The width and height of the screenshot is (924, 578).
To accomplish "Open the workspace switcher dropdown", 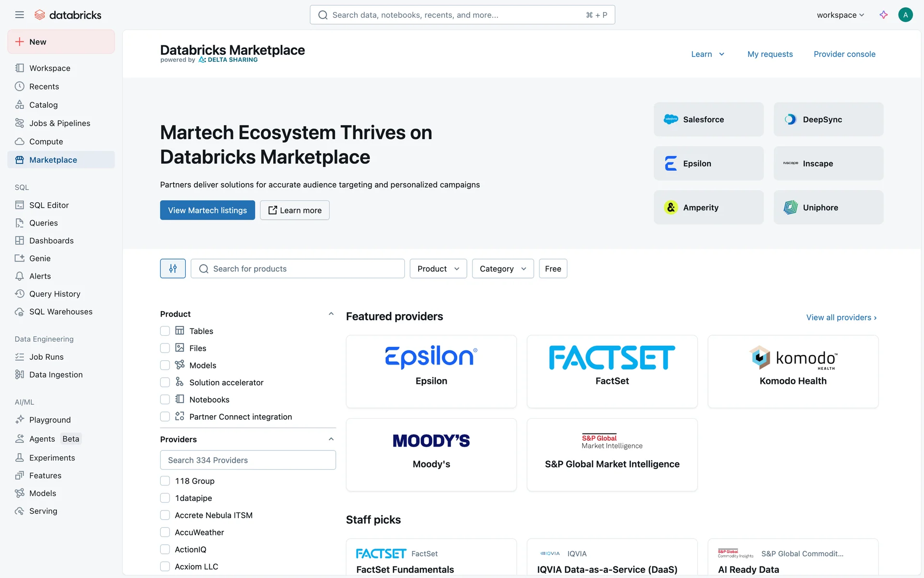I will click(x=840, y=15).
